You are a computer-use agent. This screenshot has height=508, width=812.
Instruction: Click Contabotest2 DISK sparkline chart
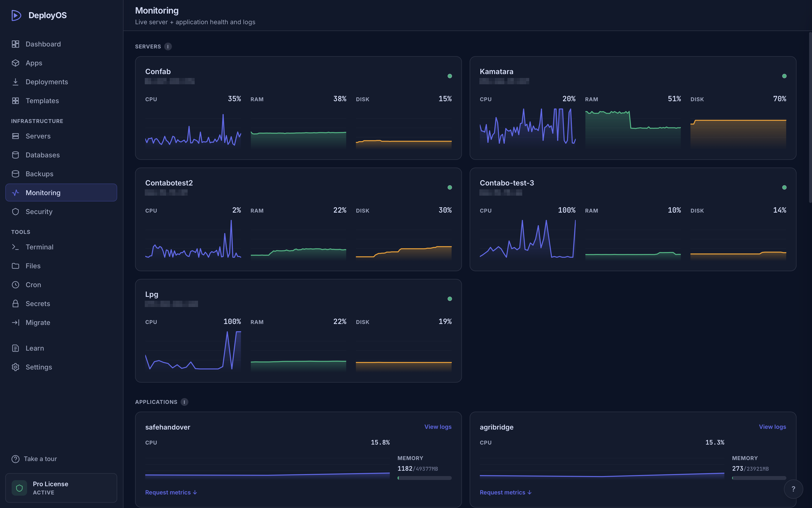[404, 240]
